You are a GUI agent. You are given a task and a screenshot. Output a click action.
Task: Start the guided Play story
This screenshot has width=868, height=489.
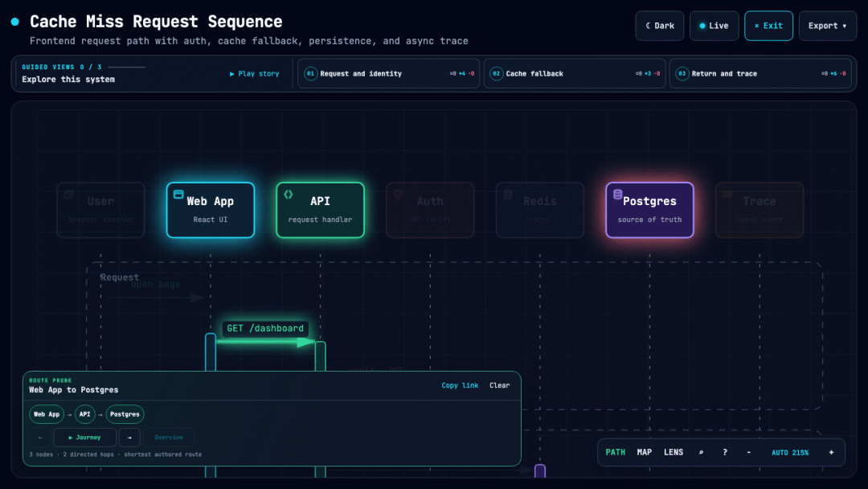pyautogui.click(x=254, y=74)
